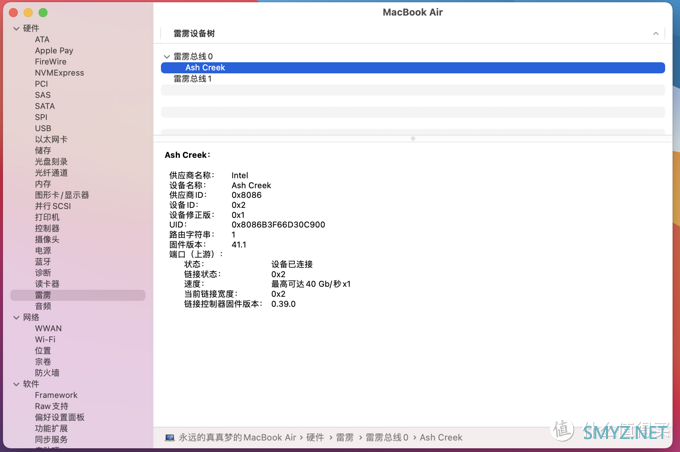Click the UID value 0x8086B3F66D30C900
The height and width of the screenshot is (452, 680).
coord(278,225)
